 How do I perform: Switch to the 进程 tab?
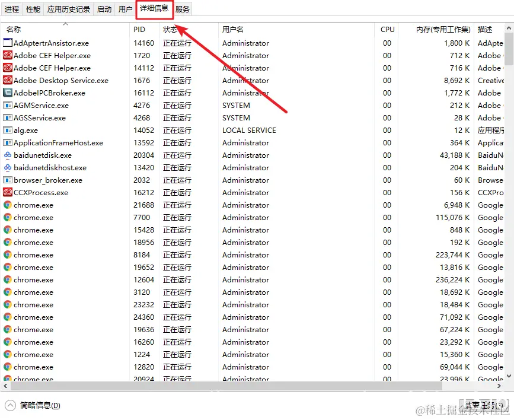12,9
